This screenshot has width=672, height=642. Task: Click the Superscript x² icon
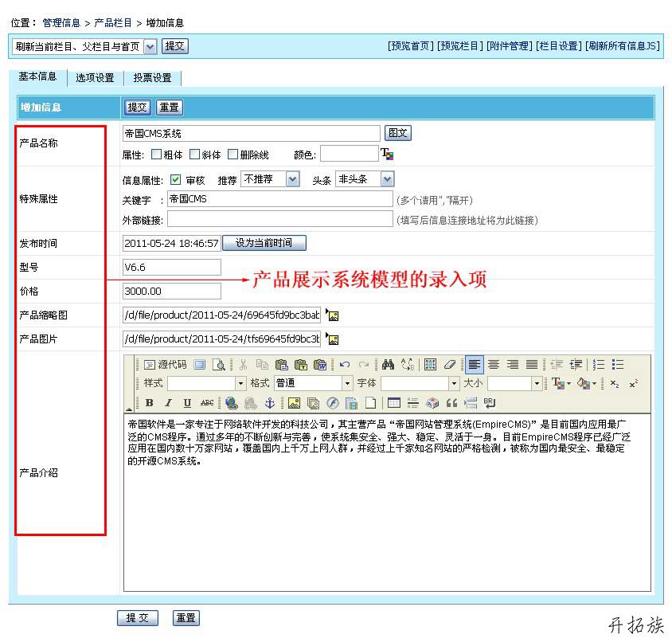[634, 383]
